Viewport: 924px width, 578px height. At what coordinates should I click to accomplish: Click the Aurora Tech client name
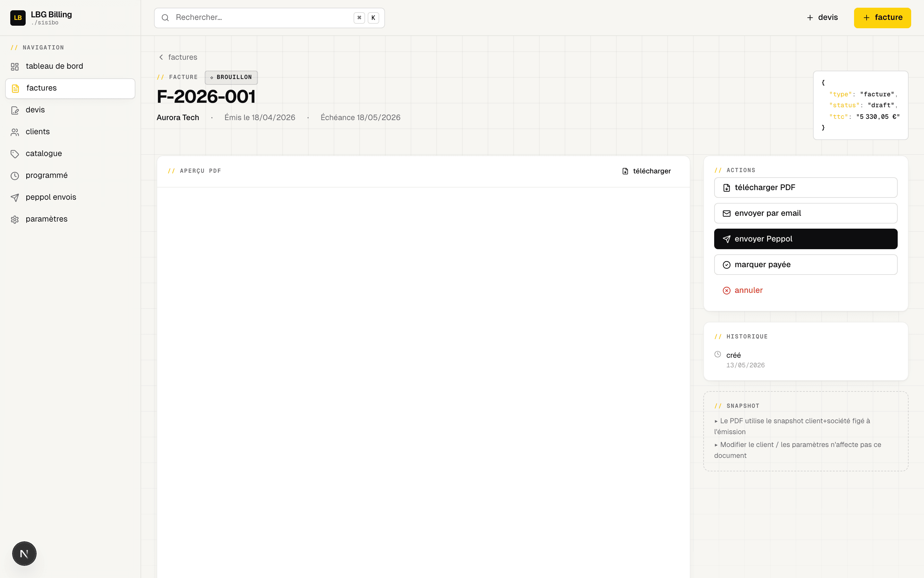tap(178, 117)
